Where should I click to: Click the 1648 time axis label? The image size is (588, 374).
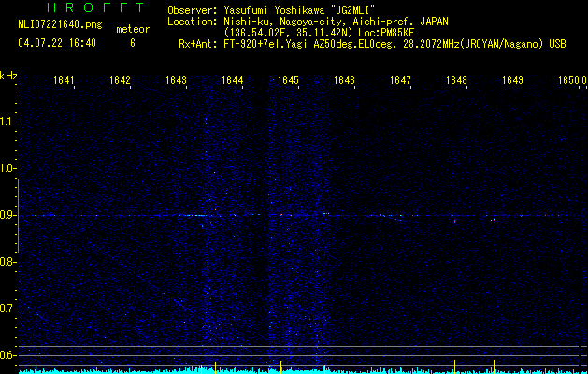(x=456, y=79)
